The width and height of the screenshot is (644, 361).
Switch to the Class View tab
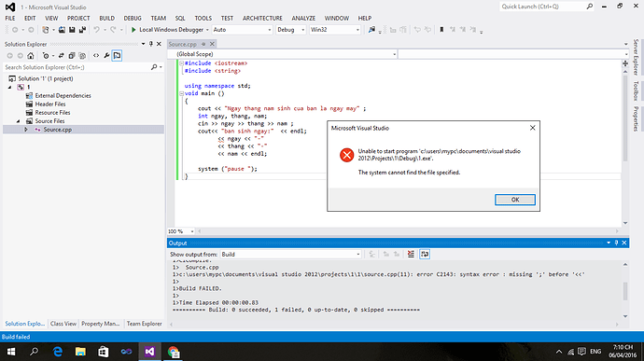pos(63,324)
